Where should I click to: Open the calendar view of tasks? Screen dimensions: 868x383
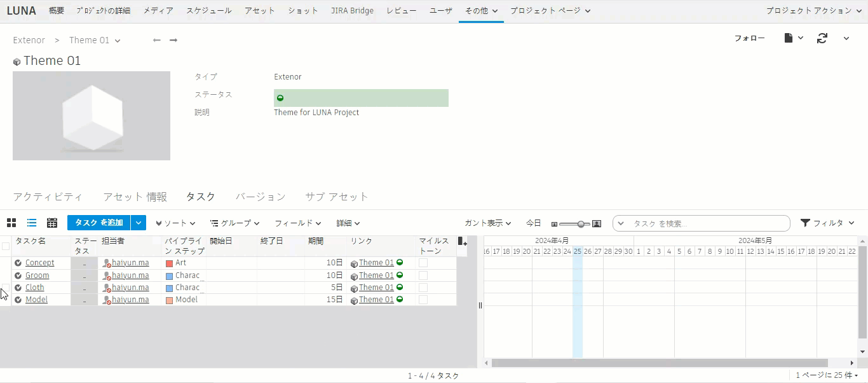pyautogui.click(x=52, y=223)
